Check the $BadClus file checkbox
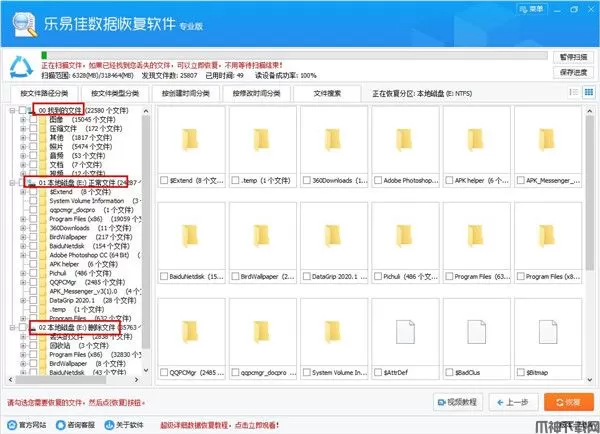The height and width of the screenshot is (434, 600). point(449,372)
